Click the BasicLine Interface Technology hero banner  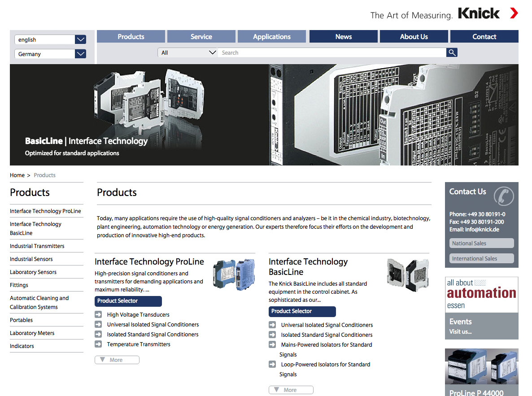pyautogui.click(x=264, y=115)
